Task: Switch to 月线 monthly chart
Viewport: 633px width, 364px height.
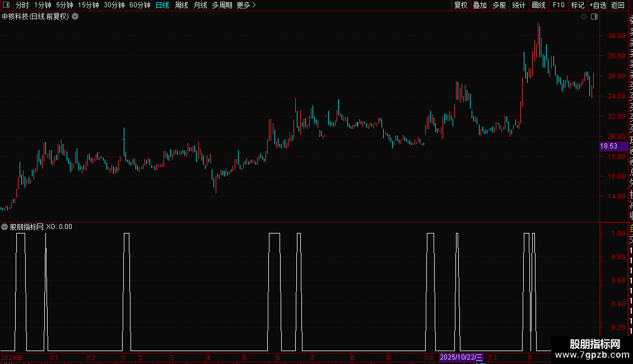Action: 200,5
